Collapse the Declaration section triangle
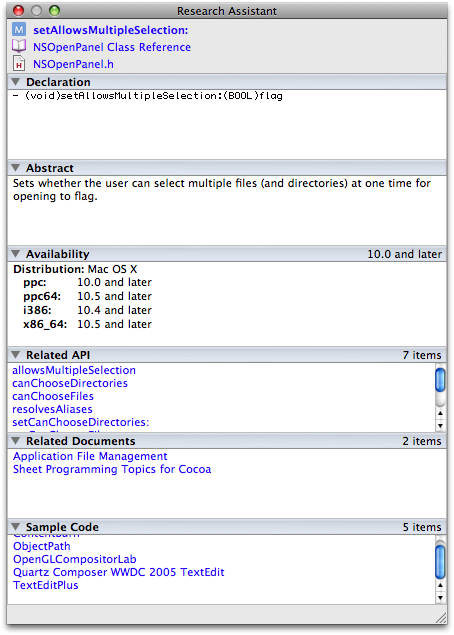This screenshot has height=635, width=454. 16,81
